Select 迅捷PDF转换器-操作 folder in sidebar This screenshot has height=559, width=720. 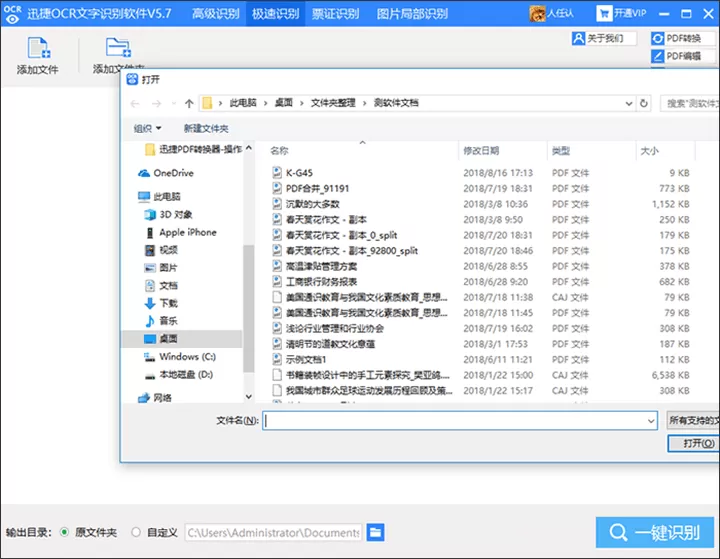pyautogui.click(x=193, y=149)
